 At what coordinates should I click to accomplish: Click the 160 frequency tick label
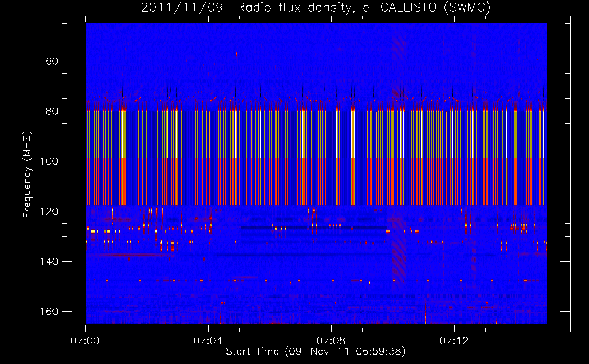coord(49,312)
